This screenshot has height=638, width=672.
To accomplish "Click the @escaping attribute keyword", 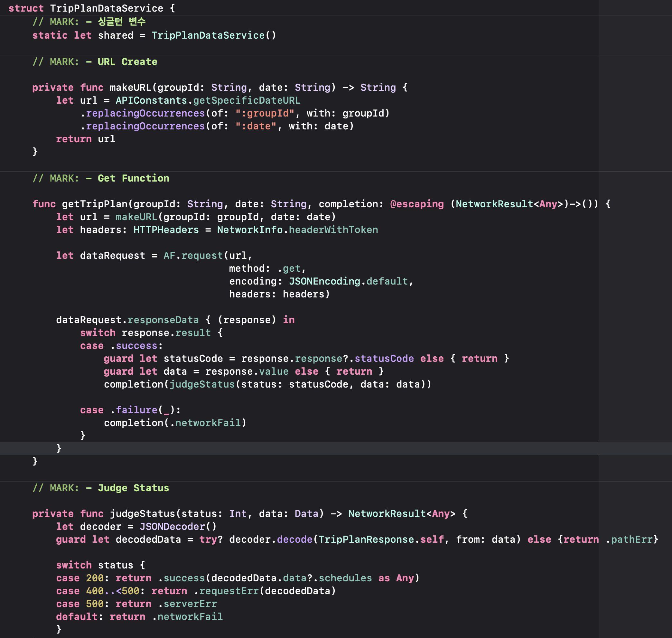I will point(416,204).
